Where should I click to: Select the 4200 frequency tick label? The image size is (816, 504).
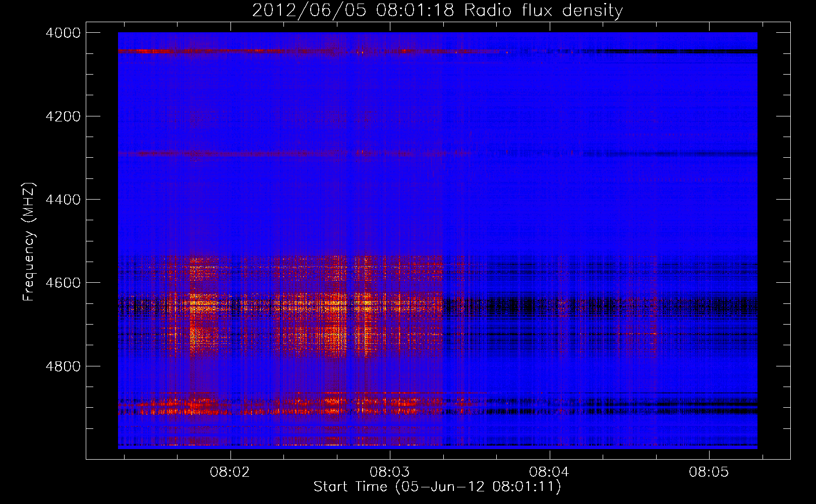[x=63, y=116]
